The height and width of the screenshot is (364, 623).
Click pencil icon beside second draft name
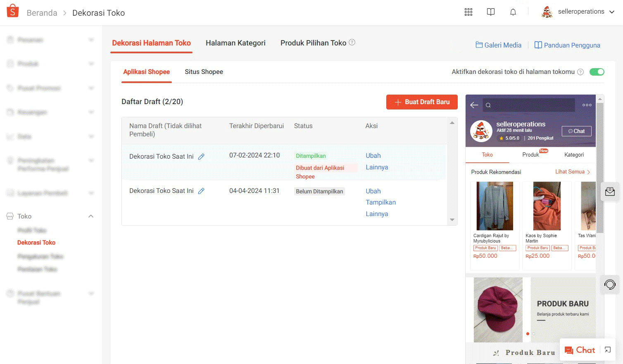(201, 191)
